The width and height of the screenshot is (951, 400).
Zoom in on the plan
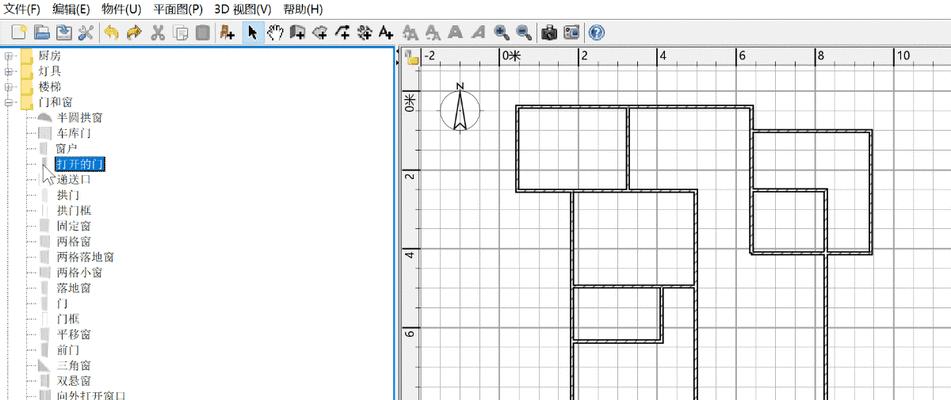point(502,33)
